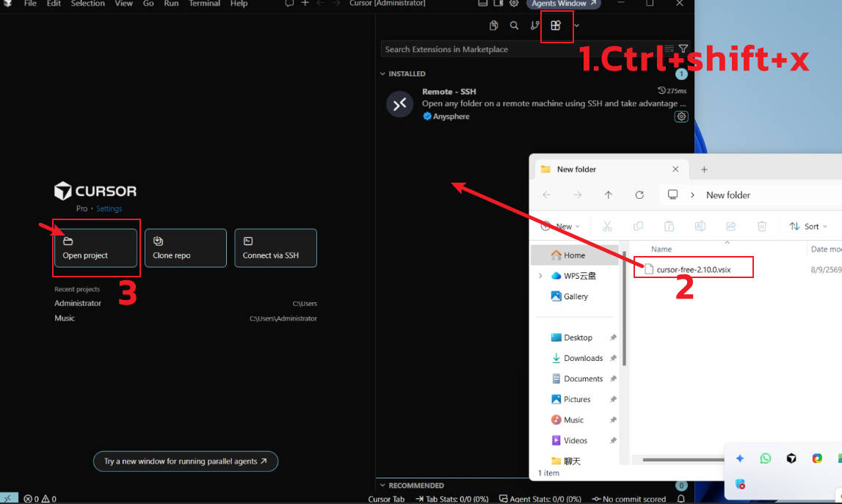This screenshot has width=842, height=504.
Task: Open the Go menu
Action: (x=148, y=3)
